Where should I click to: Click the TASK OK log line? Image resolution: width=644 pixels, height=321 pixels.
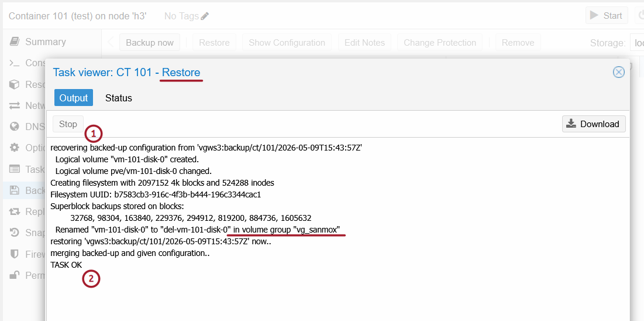(66, 265)
